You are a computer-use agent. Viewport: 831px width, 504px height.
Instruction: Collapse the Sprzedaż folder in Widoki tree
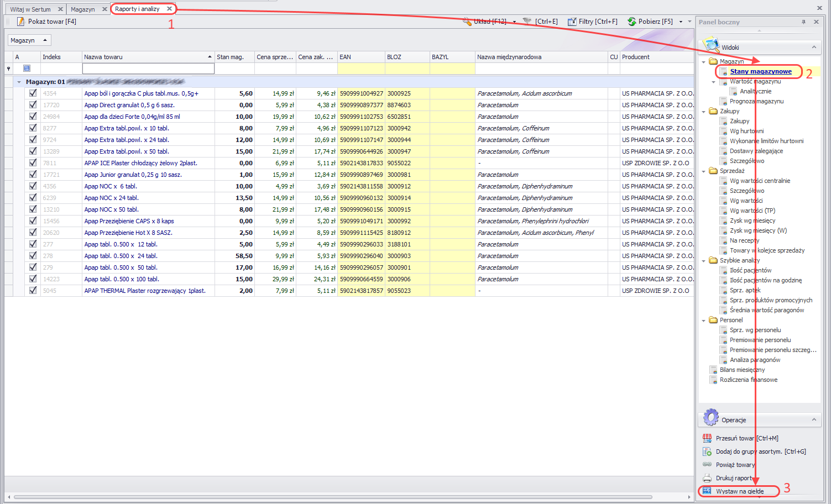(704, 171)
